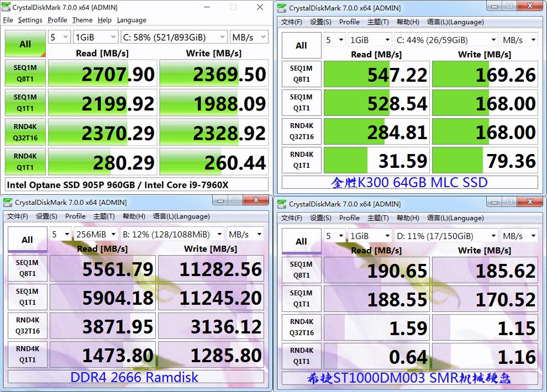
Task: Expand 256MiB test size dropdown
Action: (x=96, y=235)
